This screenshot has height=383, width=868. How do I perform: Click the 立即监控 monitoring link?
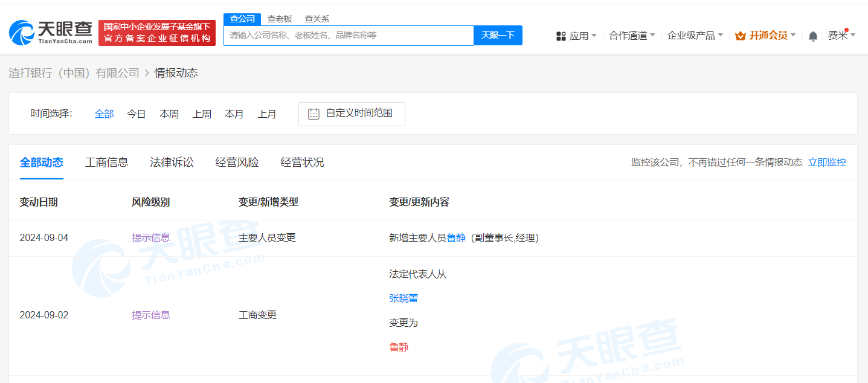(826, 162)
